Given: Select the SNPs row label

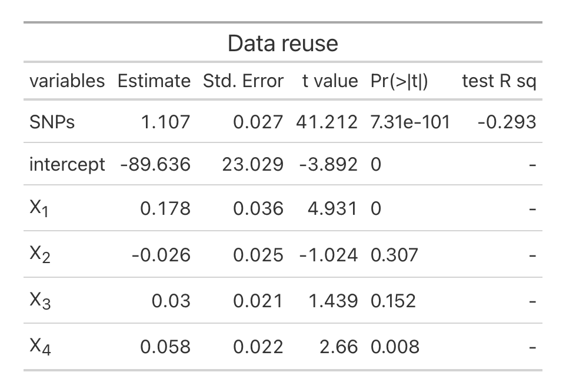Looking at the screenshot, I should (52, 122).
